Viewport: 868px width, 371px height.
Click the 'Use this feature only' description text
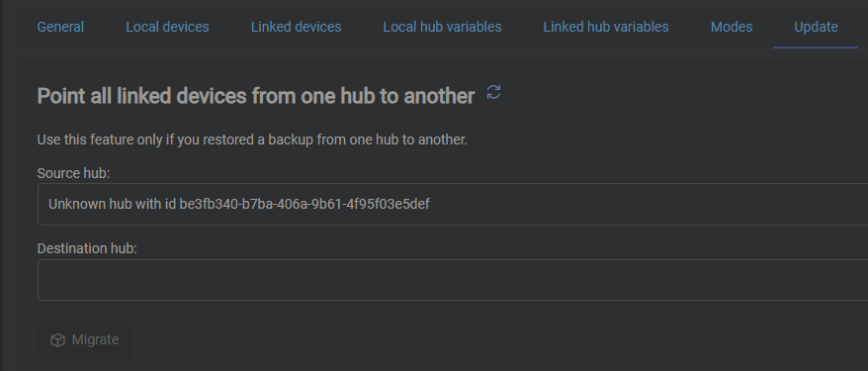(252, 139)
